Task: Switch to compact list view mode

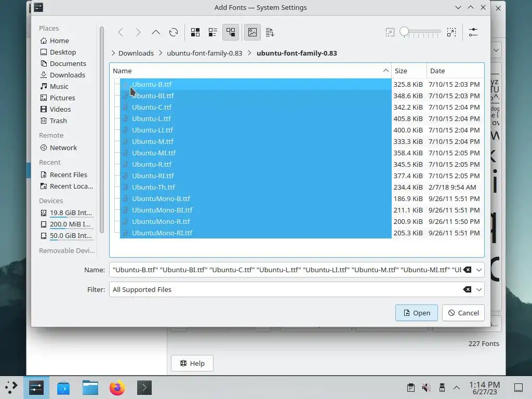Action: [x=213, y=32]
